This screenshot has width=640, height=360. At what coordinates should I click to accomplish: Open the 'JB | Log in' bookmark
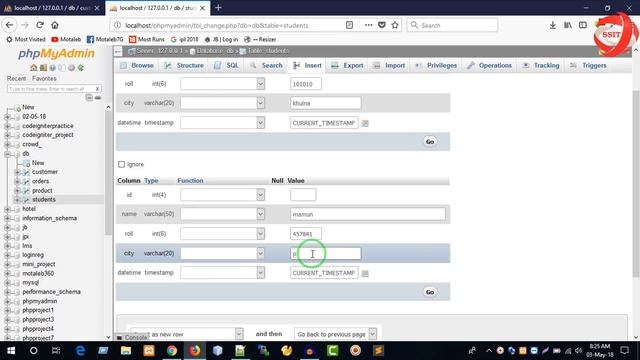point(221,39)
